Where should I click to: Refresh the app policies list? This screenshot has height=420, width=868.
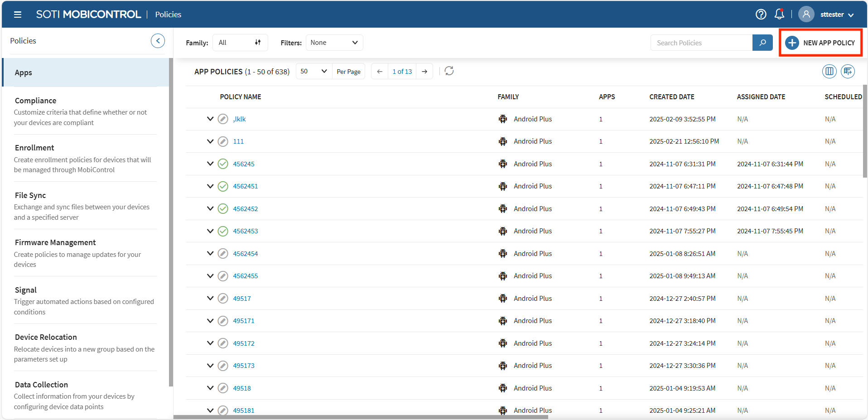[449, 71]
